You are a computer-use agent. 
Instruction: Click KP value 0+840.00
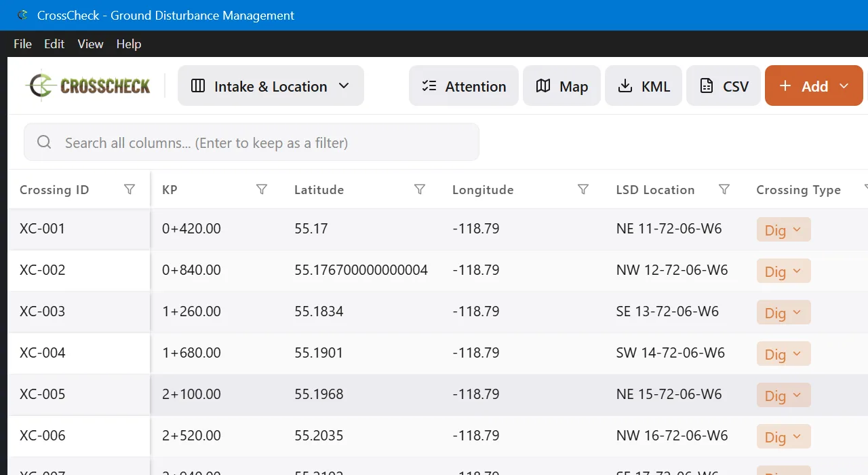click(191, 270)
